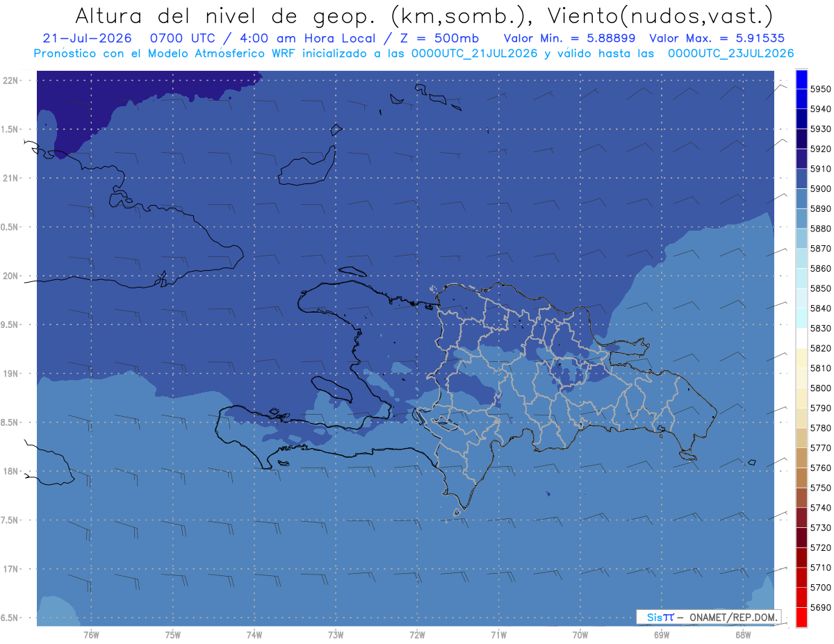Click the 72W longitude label

(x=417, y=635)
